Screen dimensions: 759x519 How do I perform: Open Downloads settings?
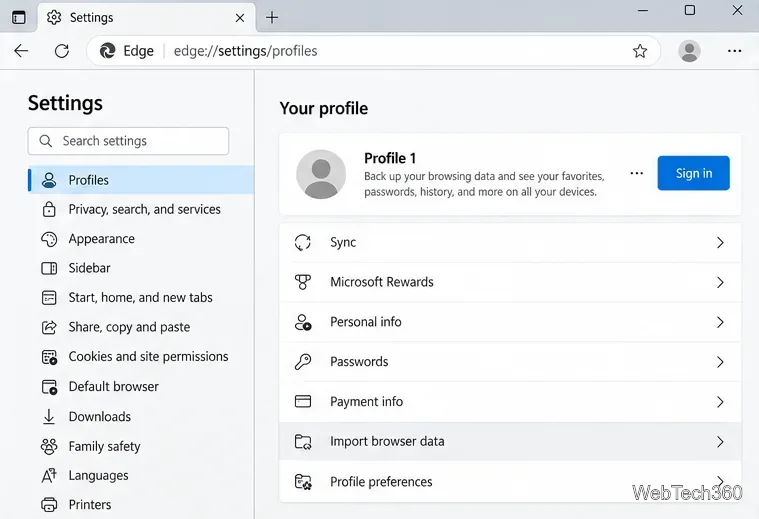[141, 416]
